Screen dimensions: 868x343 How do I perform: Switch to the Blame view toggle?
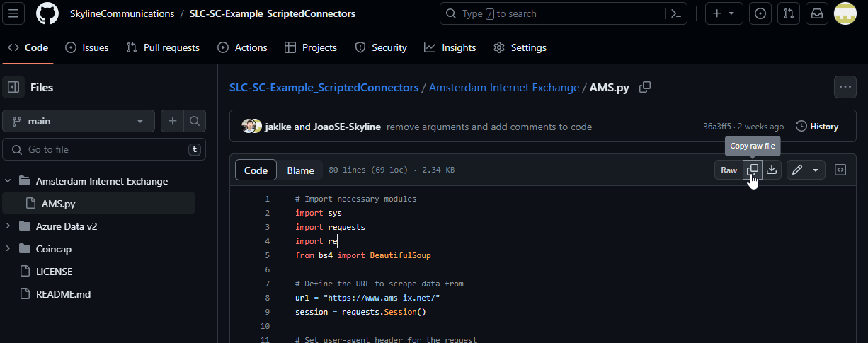pyautogui.click(x=300, y=170)
